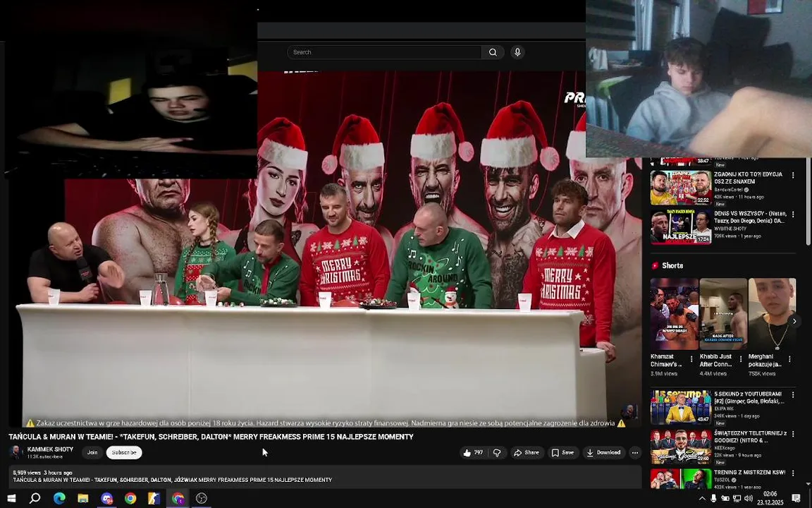
Task: Click DENIS VS WSZYSCY video title
Action: (x=751, y=217)
